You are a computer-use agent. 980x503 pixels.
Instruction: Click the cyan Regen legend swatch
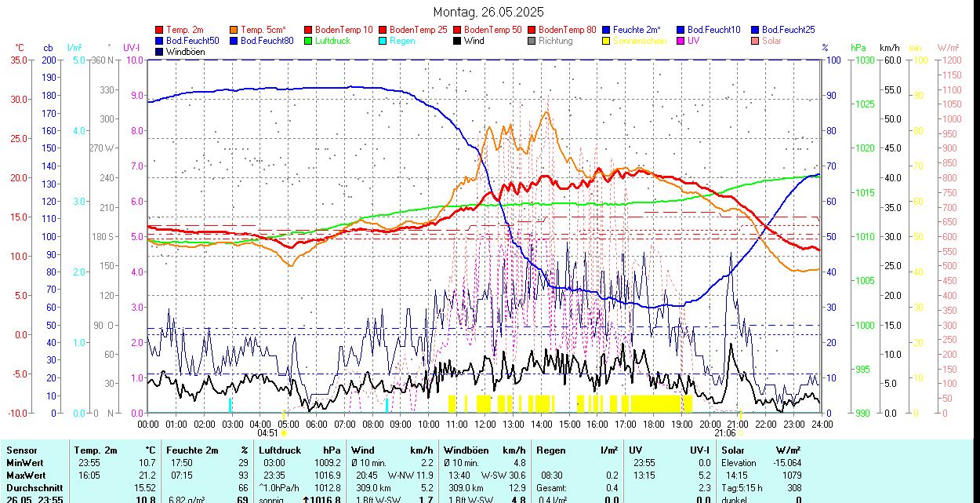coord(383,41)
